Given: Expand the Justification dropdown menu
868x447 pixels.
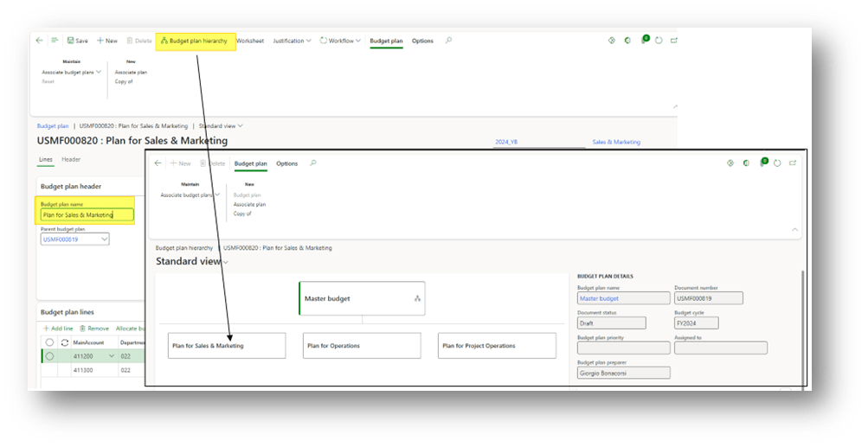Looking at the screenshot, I should [x=292, y=41].
